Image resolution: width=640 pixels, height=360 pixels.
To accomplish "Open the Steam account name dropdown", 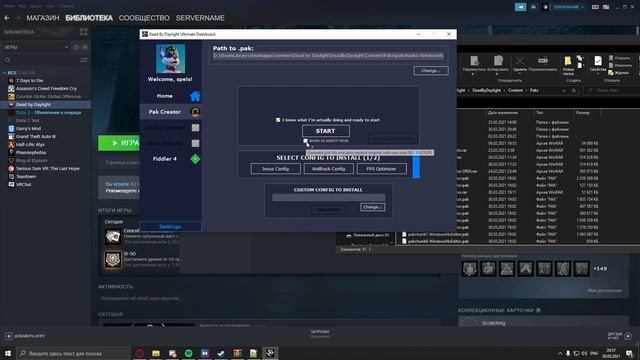I will [568, 7].
